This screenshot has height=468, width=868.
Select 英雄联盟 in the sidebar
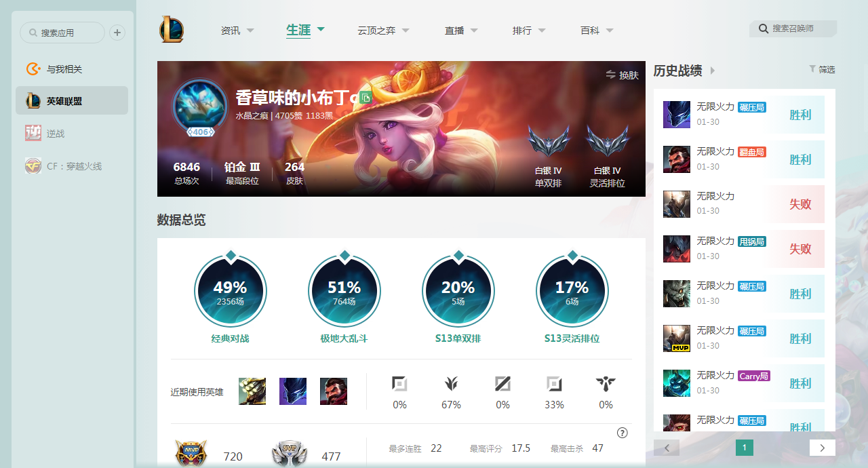72,100
